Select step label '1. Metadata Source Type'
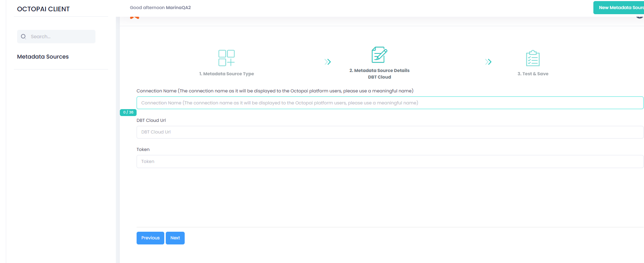Viewport: 644px width, 263px height. [227, 74]
